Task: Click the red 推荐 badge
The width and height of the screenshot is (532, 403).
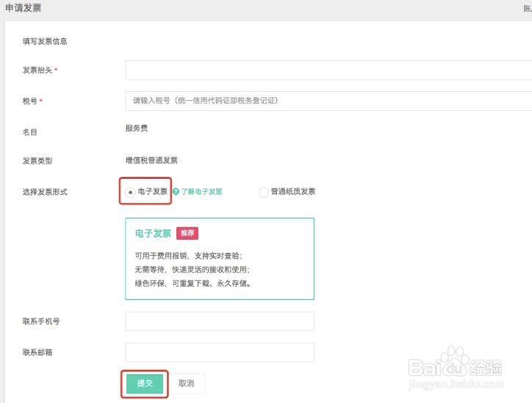Action: coord(187,233)
